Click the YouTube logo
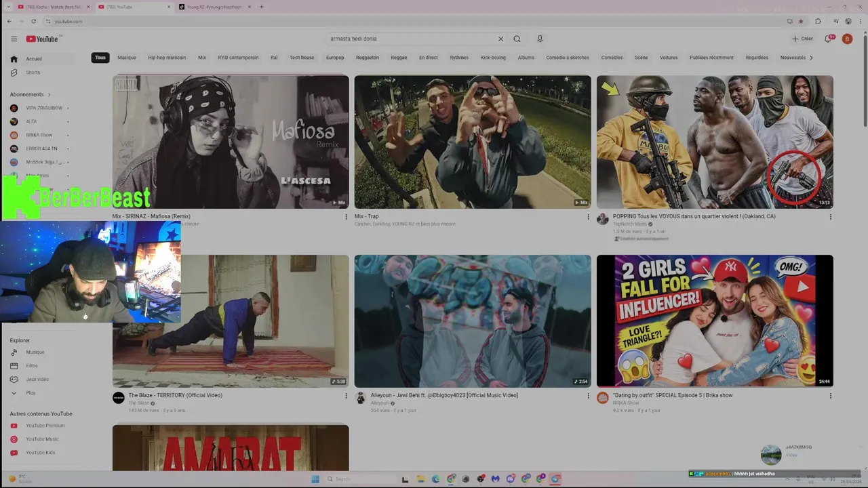Viewport: 868px width, 488px height. pos(42,39)
